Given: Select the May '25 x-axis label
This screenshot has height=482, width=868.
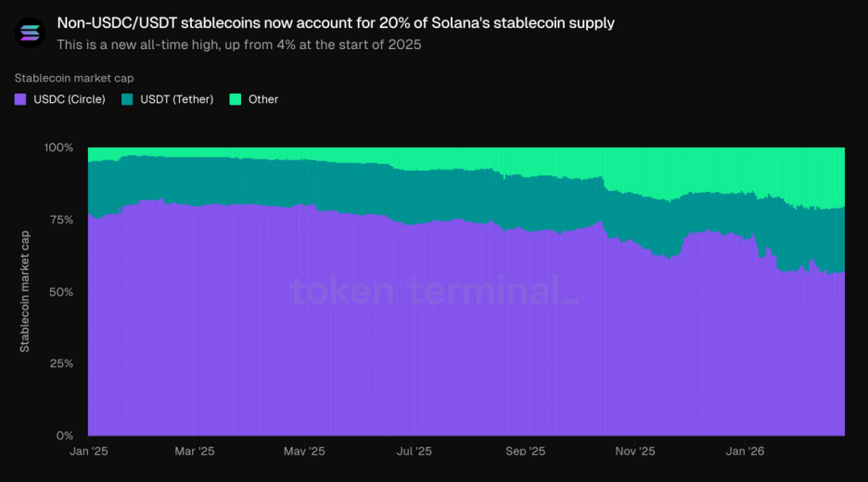Looking at the screenshot, I should point(304,451).
